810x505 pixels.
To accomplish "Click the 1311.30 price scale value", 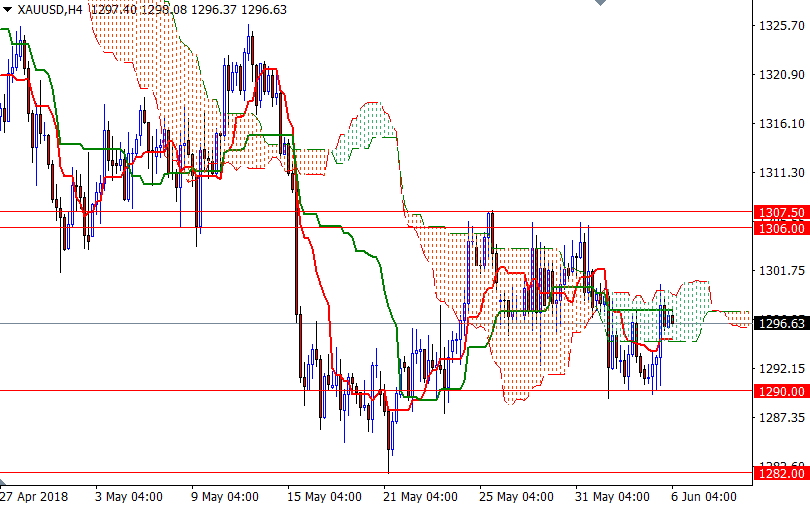I will tap(782, 173).
